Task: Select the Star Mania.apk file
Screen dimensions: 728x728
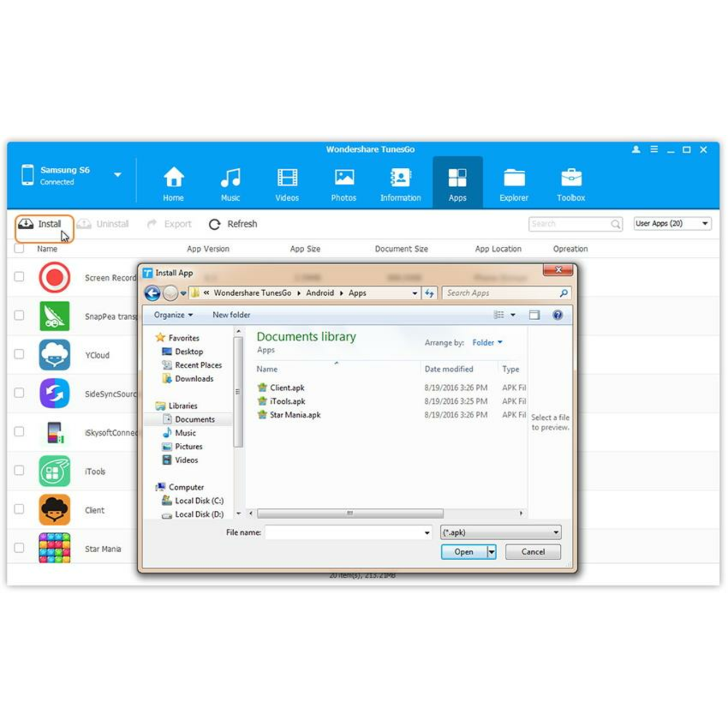Action: coord(295,415)
